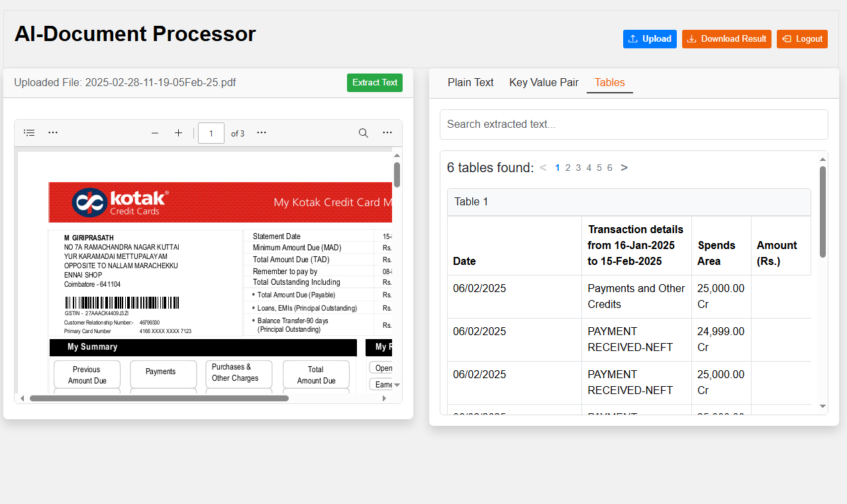
Task: Open ellipsis menu after page count
Action: click(x=262, y=133)
